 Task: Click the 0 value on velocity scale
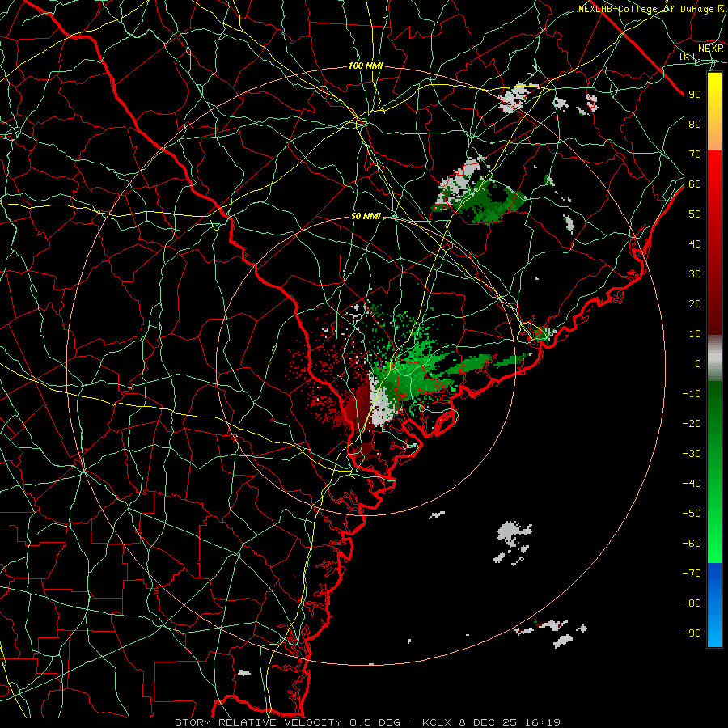point(698,364)
